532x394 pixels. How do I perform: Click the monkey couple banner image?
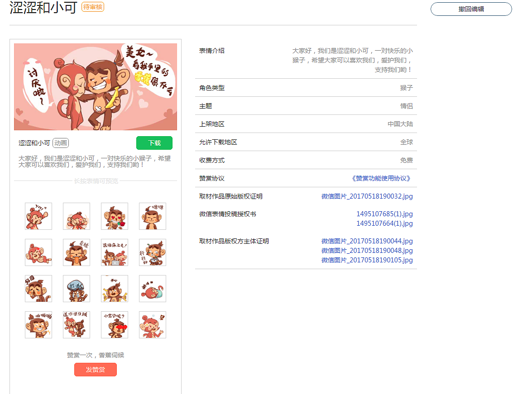96,87
